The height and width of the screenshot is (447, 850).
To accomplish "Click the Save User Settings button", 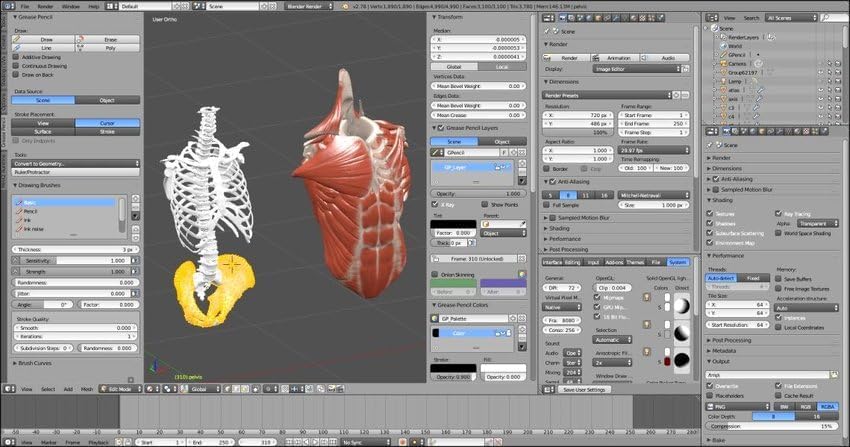I will coord(584,390).
